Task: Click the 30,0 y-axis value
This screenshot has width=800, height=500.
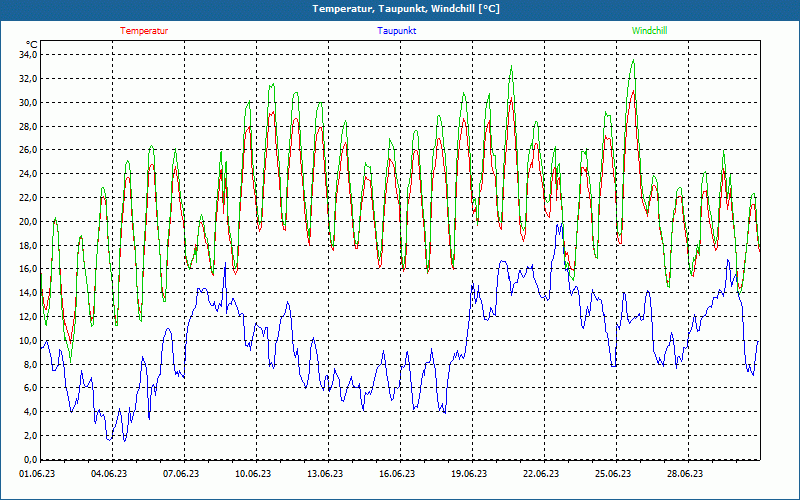Action: tap(28, 103)
